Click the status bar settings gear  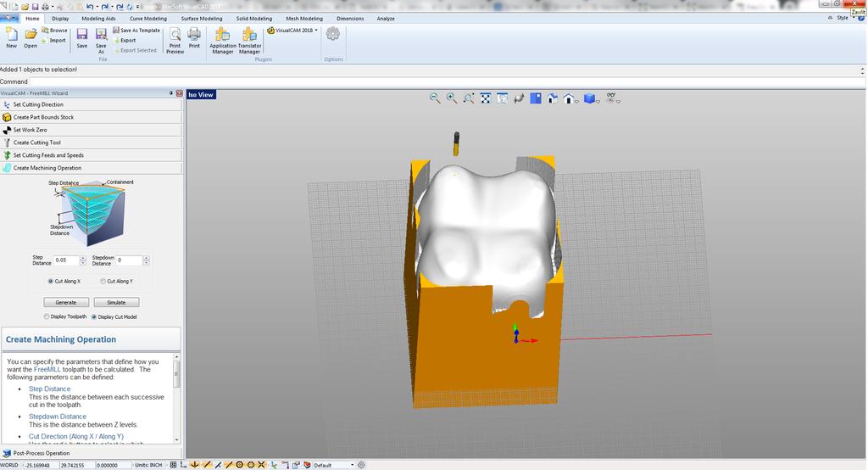361,465
